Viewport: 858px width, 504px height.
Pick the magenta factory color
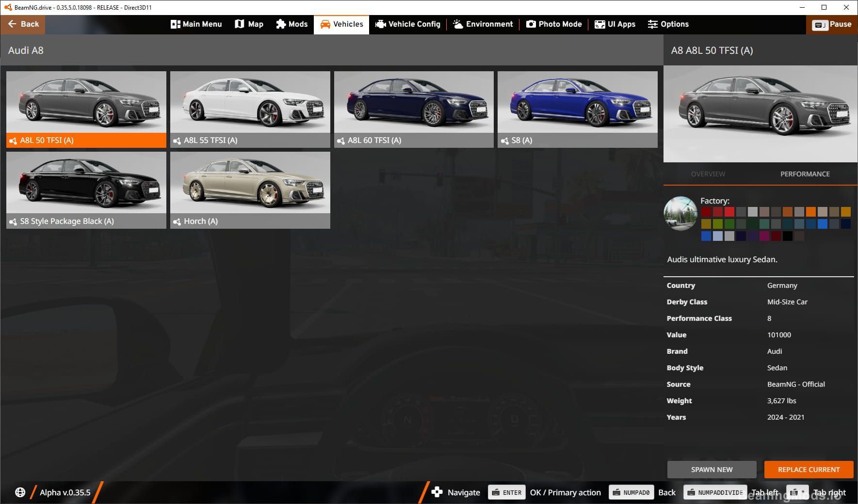[x=764, y=236]
